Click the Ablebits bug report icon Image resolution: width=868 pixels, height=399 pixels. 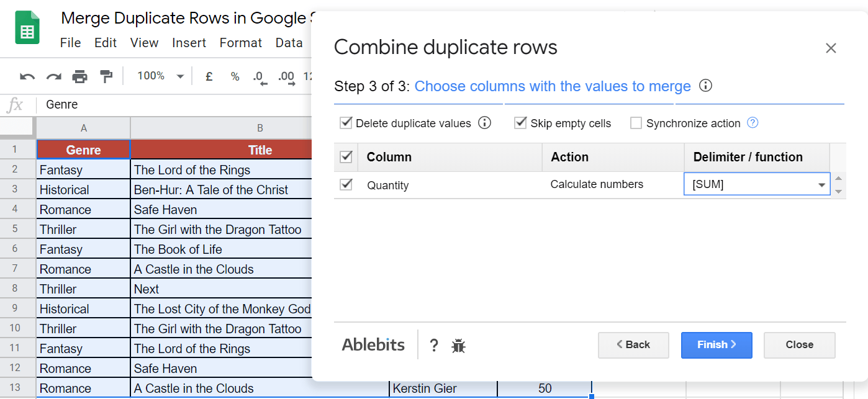[458, 345]
